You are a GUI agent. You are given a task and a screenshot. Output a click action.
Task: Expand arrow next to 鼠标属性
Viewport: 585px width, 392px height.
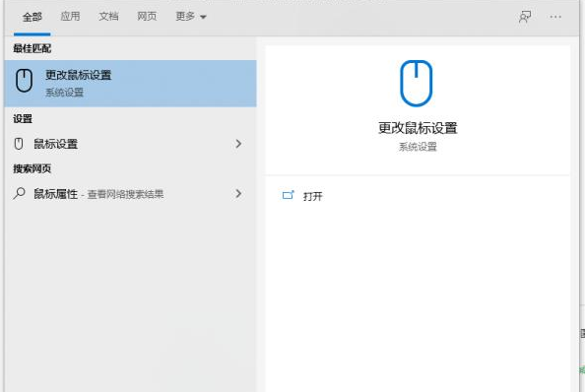pos(238,194)
